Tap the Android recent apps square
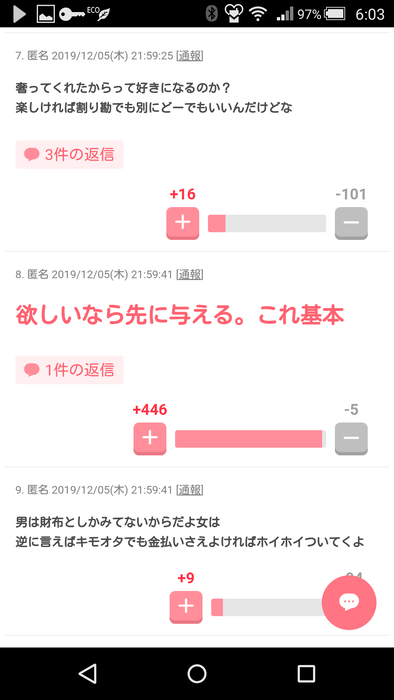This screenshot has width=394, height=700. tap(306, 673)
